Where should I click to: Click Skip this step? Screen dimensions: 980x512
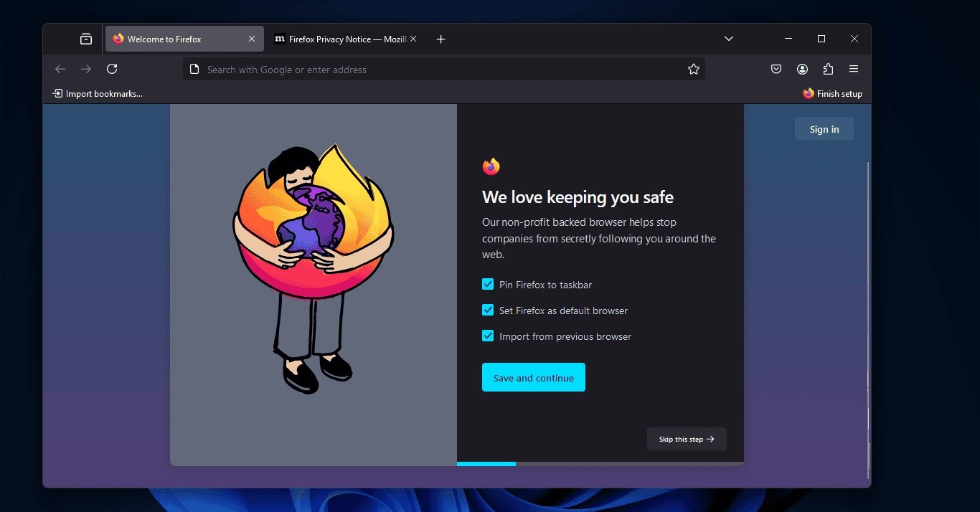[x=686, y=439]
